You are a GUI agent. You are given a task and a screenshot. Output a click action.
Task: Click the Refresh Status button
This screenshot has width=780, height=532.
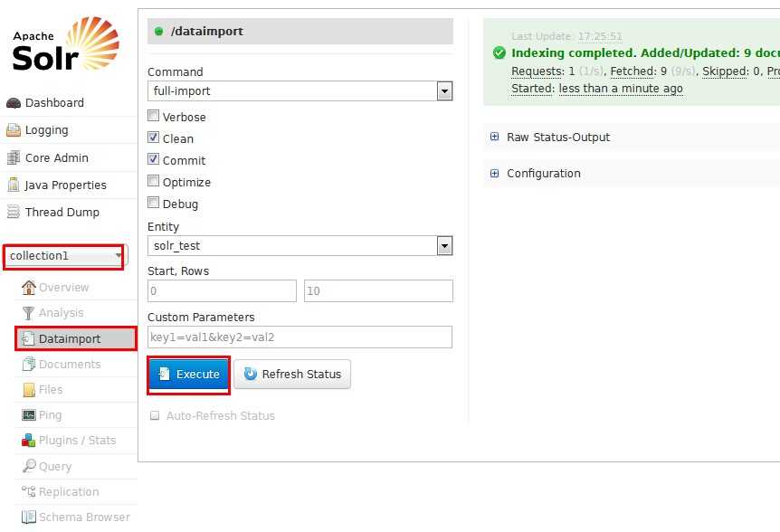click(292, 375)
